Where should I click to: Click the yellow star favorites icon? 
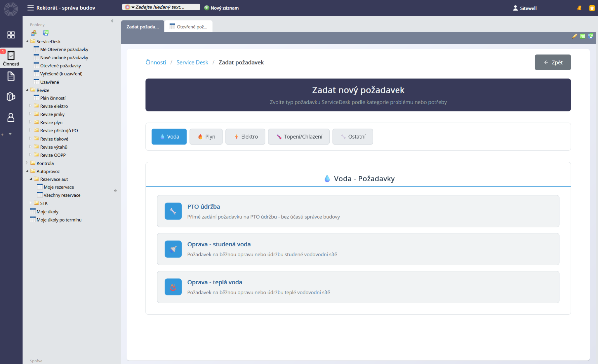point(592,8)
